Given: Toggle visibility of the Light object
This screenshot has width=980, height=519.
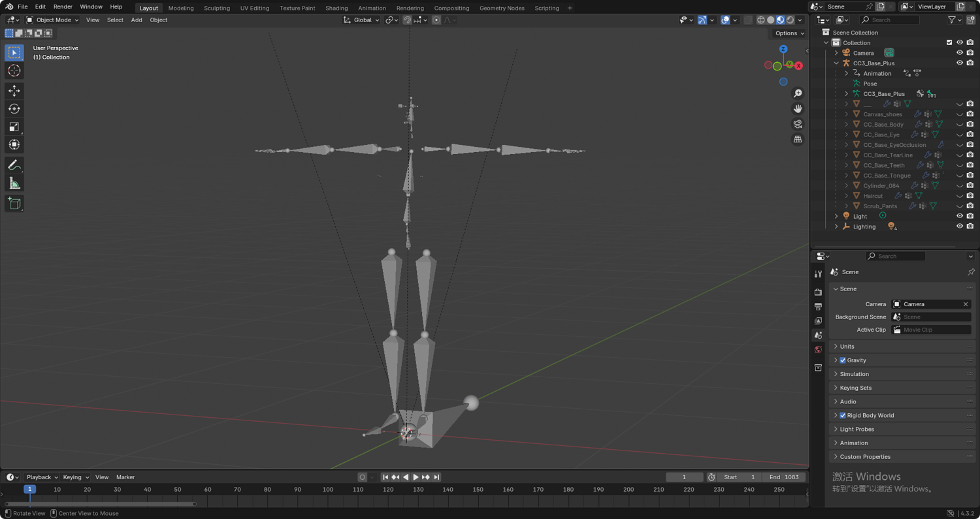Looking at the screenshot, I should (x=960, y=216).
